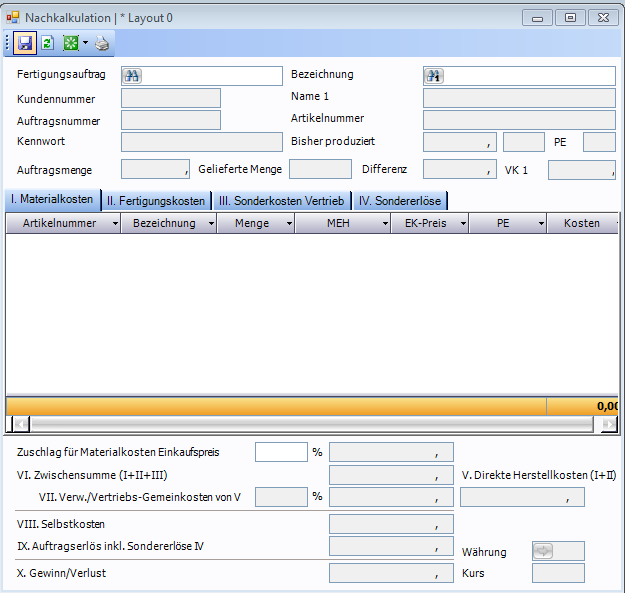This screenshot has height=593, width=625.
Task: Click the horizontal scrollbar right arrow
Action: pos(610,424)
